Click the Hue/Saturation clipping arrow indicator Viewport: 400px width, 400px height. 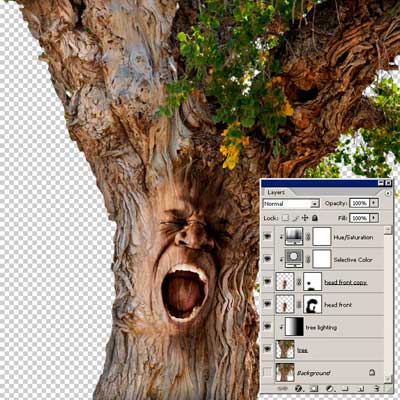pos(282,237)
